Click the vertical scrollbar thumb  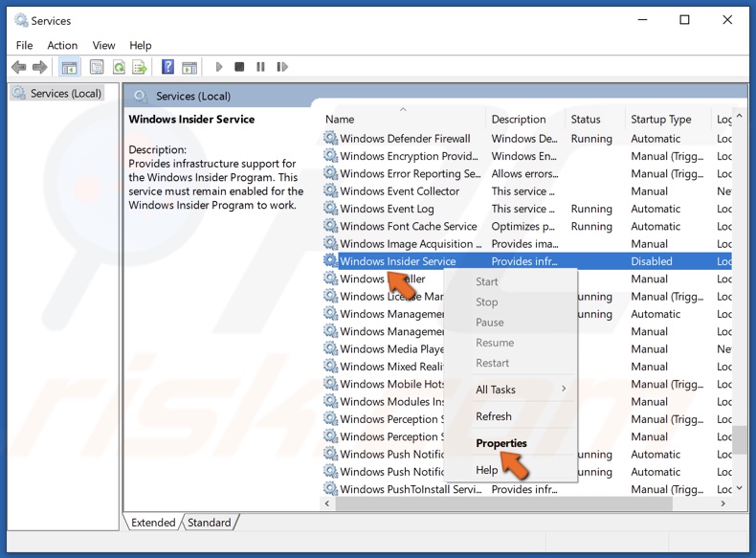coord(739,441)
